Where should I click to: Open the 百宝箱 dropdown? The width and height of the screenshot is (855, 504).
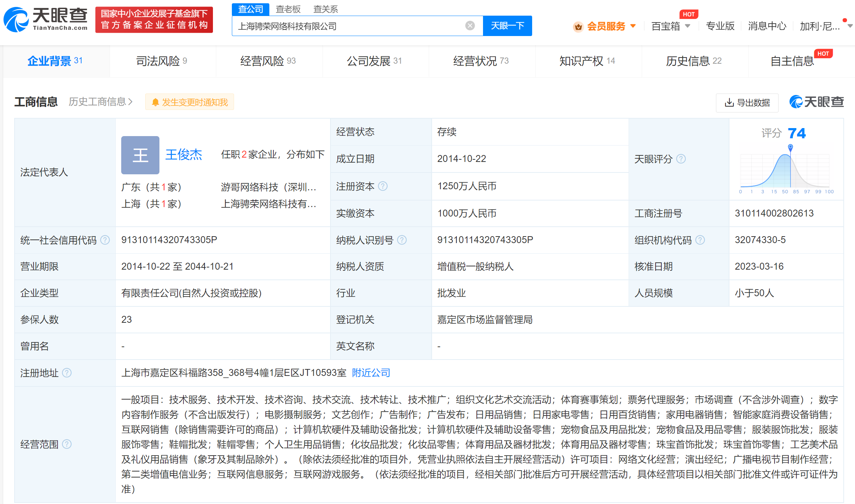click(x=688, y=26)
